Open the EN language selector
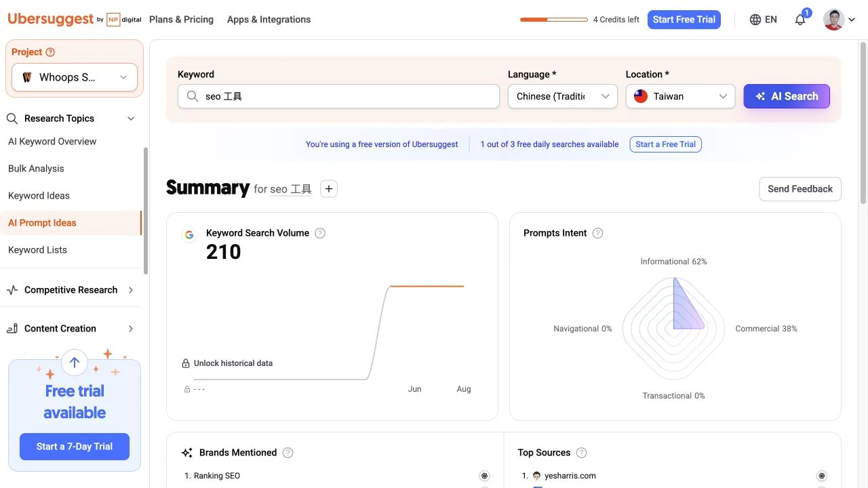This screenshot has height=488, width=868. pos(764,20)
